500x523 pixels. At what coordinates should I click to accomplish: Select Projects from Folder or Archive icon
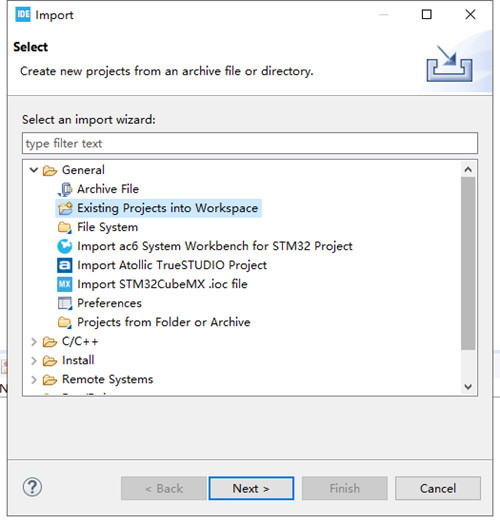coord(64,323)
